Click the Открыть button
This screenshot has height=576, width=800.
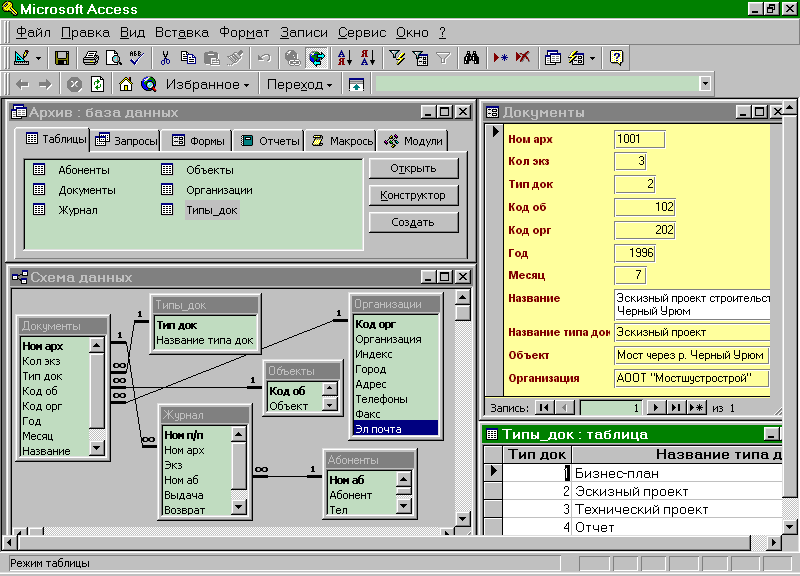[x=413, y=168]
